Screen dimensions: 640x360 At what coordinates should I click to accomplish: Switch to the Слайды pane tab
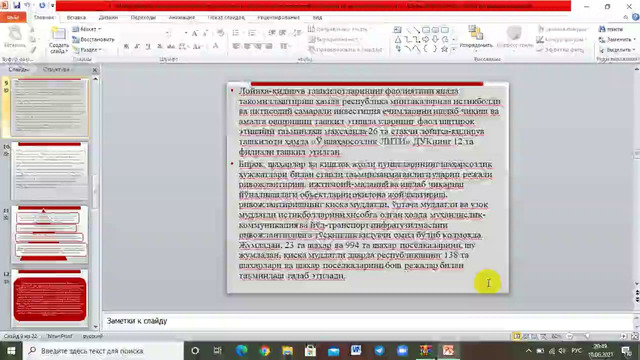[x=19, y=69]
